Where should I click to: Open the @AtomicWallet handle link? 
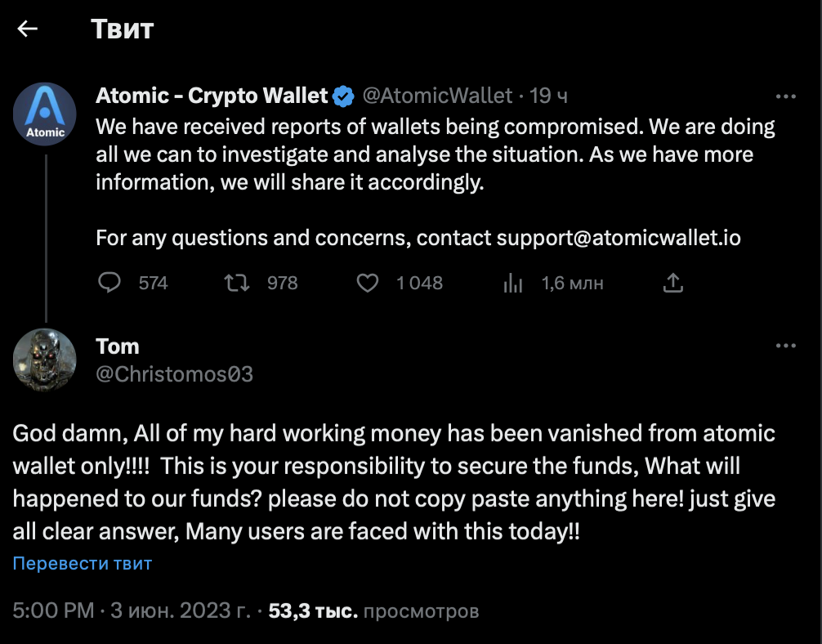[x=437, y=96]
